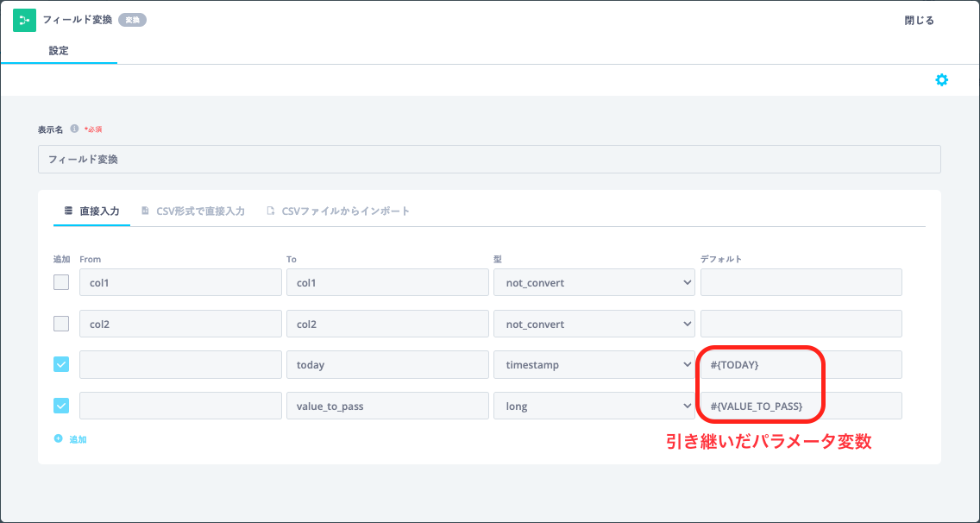This screenshot has width=980, height=523.
Task: Open the timestamp type dropdown
Action: [x=594, y=365]
